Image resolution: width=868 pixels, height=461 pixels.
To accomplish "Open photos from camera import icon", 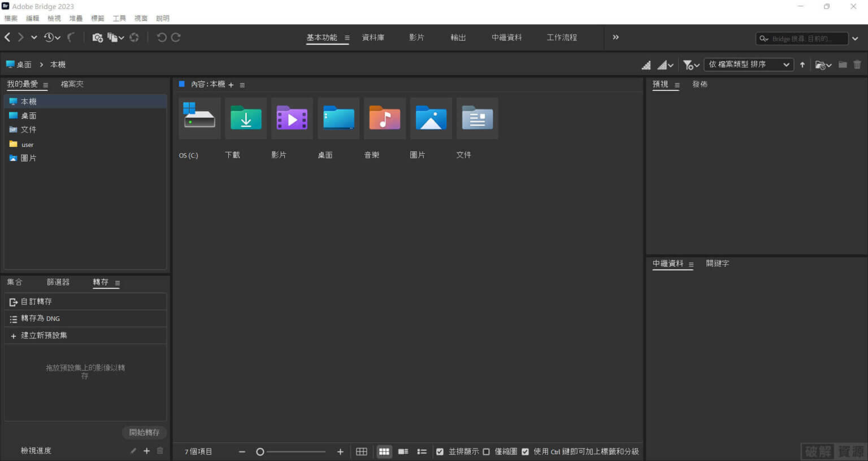I will [97, 37].
